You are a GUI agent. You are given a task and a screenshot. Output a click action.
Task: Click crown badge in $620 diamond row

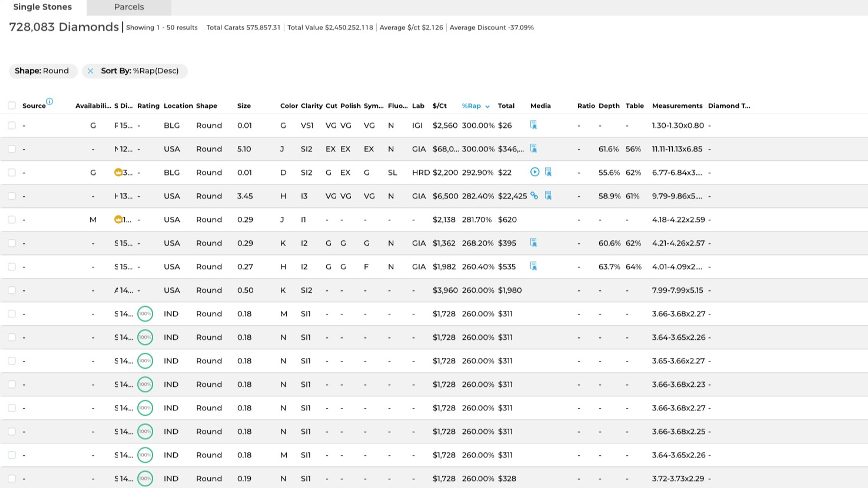click(x=118, y=219)
